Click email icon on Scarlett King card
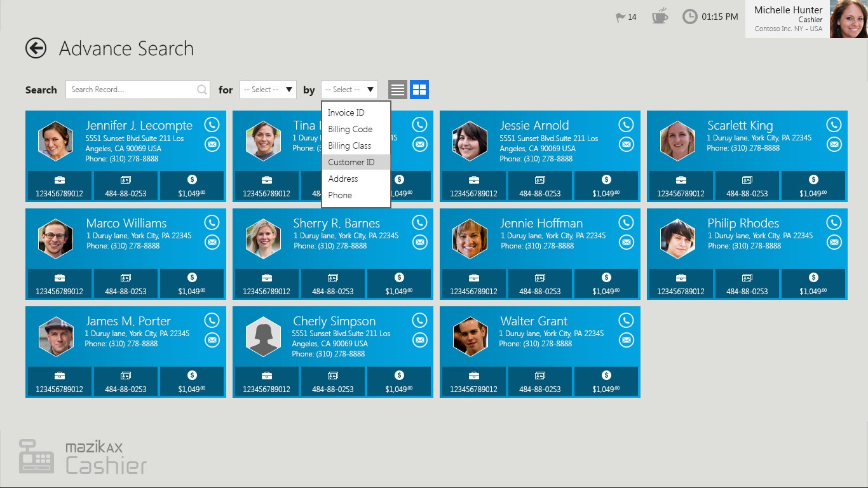The width and height of the screenshot is (868, 488). tap(833, 145)
